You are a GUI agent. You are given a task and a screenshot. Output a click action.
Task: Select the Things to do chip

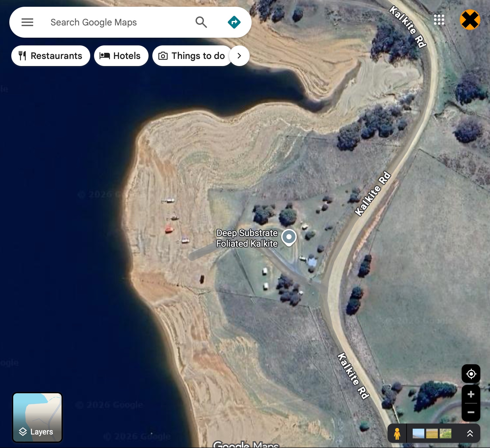click(192, 56)
